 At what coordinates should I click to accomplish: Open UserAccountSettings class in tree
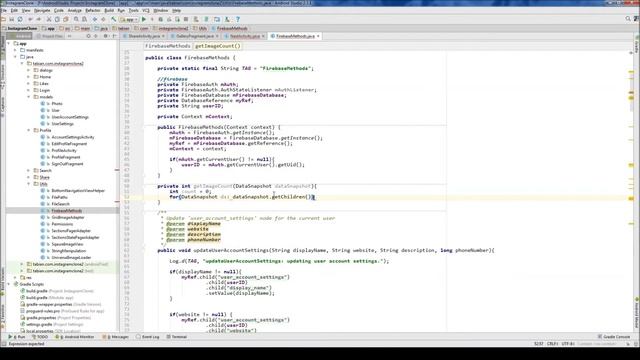[x=70, y=117]
